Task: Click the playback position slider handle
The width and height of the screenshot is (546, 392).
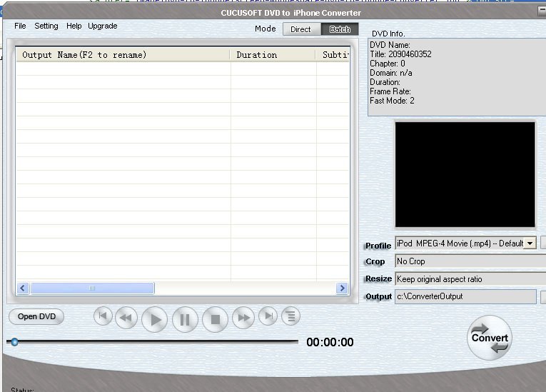Action: click(14, 342)
